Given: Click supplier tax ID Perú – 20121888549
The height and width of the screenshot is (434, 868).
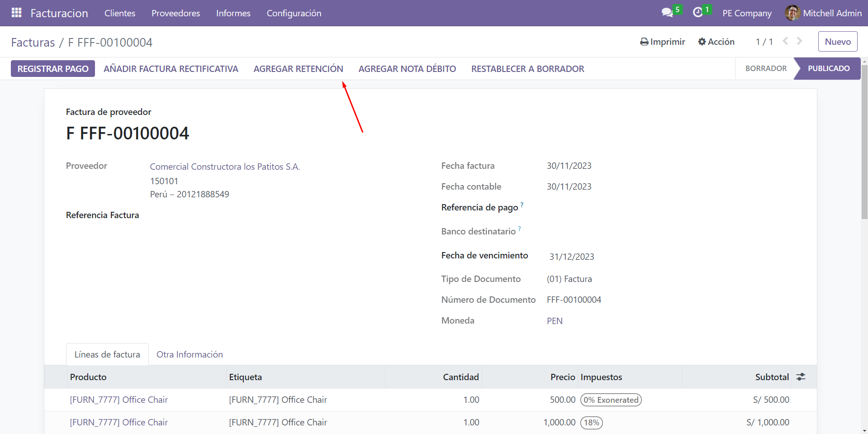Looking at the screenshot, I should (x=190, y=194).
